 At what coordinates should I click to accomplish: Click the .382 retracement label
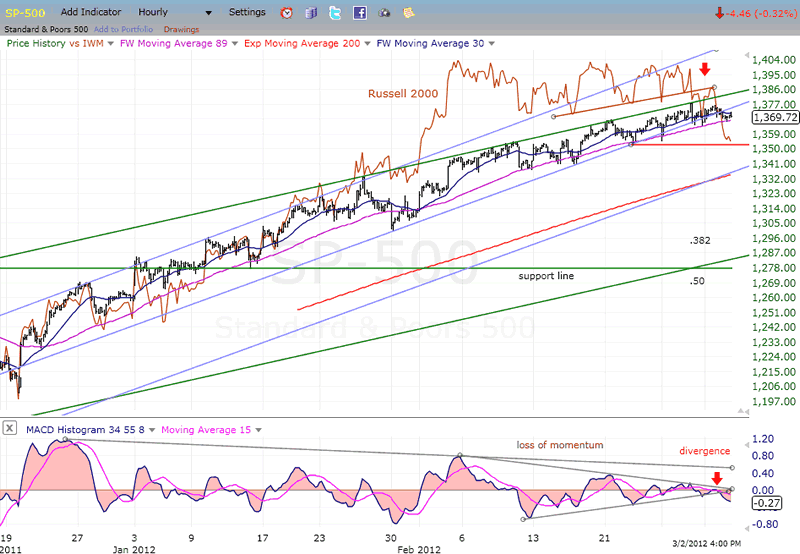(x=700, y=241)
